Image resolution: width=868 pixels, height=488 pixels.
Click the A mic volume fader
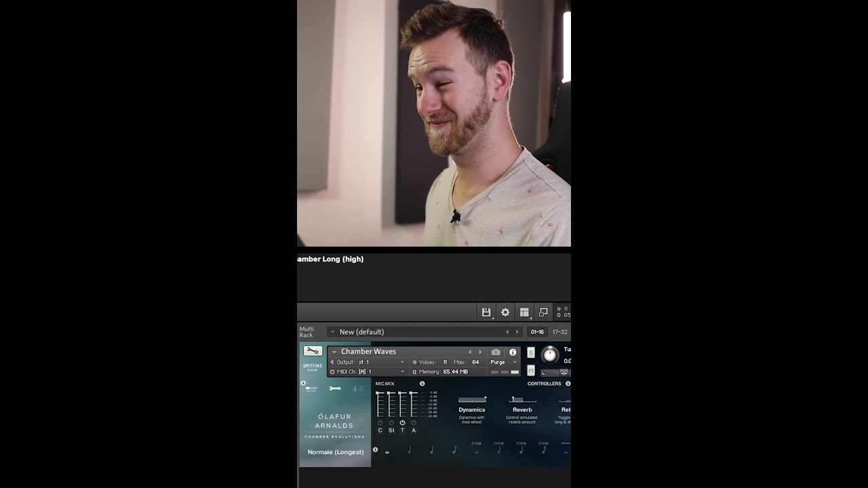coord(414,404)
